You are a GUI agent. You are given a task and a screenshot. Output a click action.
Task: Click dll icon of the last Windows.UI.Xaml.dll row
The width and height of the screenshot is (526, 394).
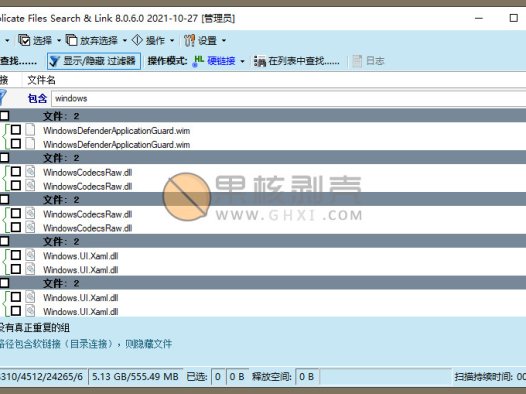click(x=30, y=311)
